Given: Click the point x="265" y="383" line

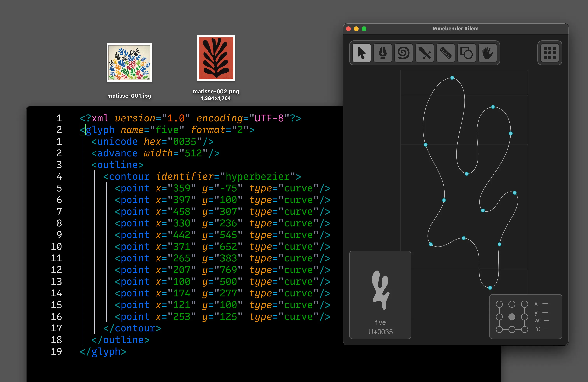Looking at the screenshot, I should tap(223, 258).
